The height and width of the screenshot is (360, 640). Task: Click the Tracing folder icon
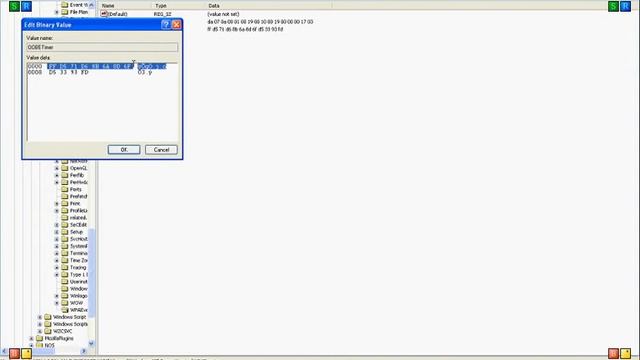64,267
